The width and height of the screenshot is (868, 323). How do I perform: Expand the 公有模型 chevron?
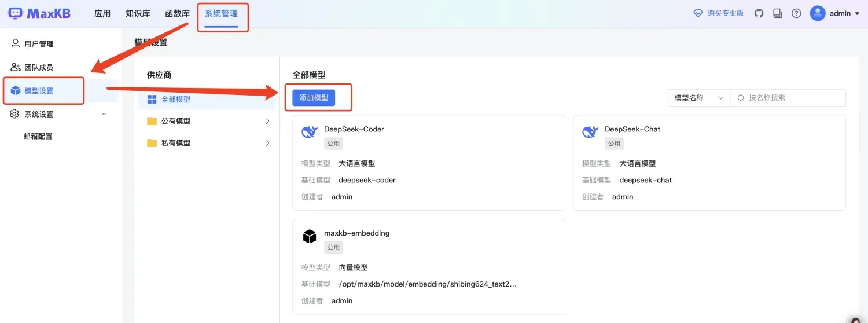click(x=267, y=121)
